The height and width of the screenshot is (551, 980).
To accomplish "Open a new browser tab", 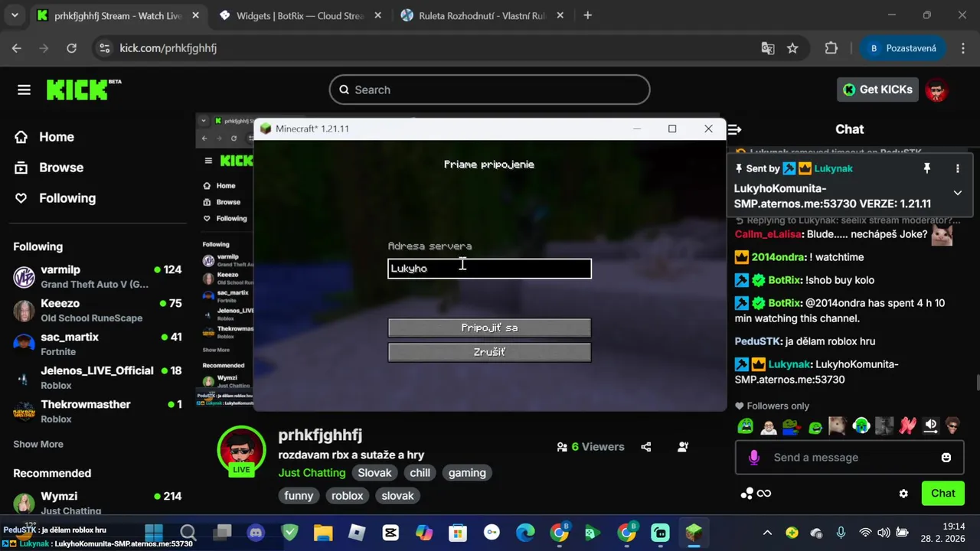I will (x=587, y=15).
